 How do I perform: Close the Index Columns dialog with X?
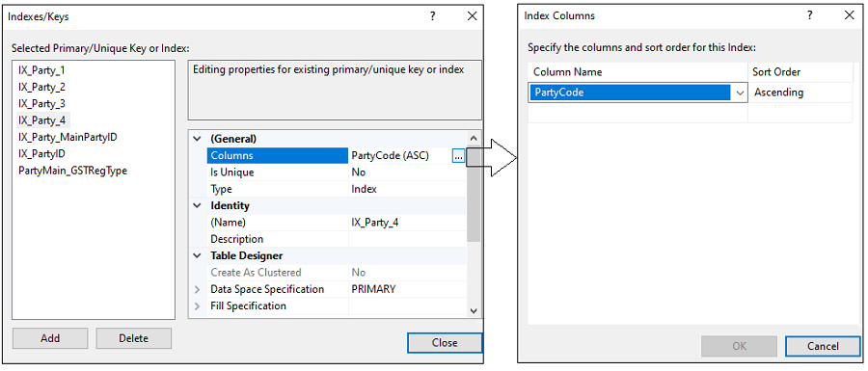pyautogui.click(x=849, y=16)
